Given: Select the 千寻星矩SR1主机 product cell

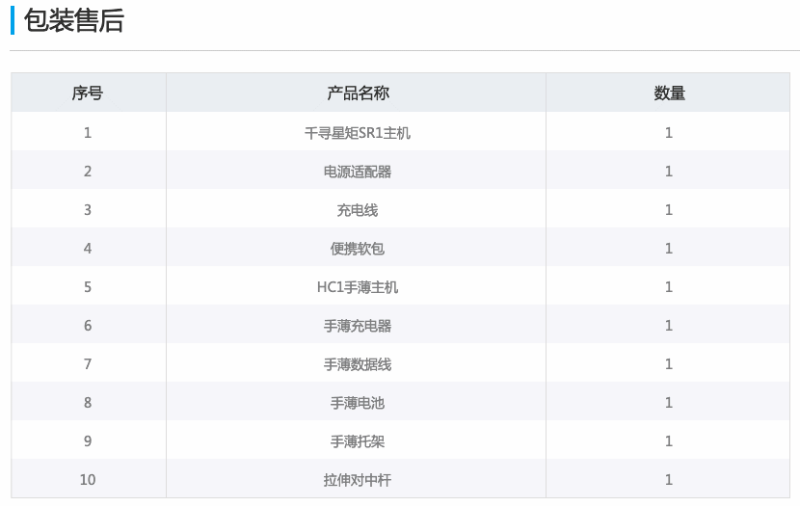Looking at the screenshot, I should point(357,132).
